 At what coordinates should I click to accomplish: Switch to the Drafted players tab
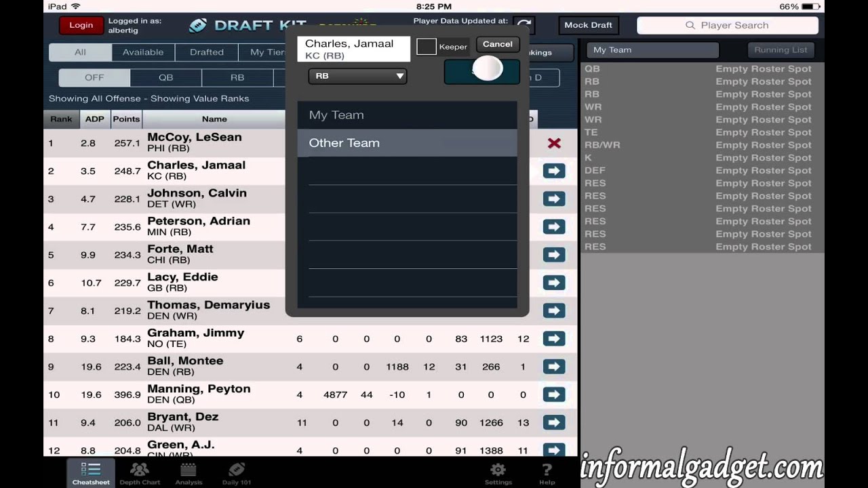207,52
